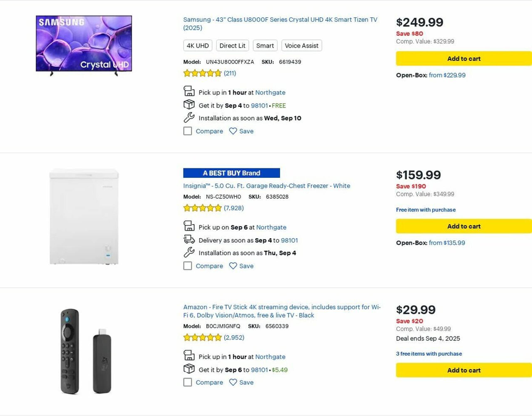Open the 3 free items with purchase offer

(x=429, y=354)
